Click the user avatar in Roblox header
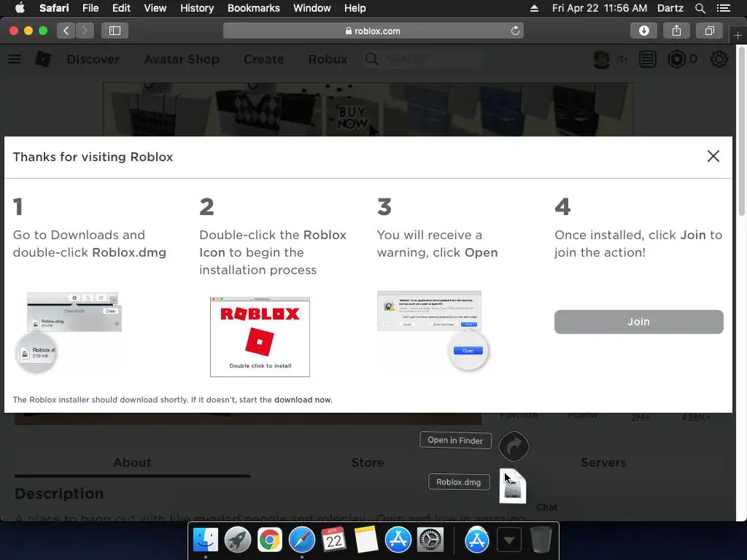Viewport: 747px width, 560px height. [602, 59]
